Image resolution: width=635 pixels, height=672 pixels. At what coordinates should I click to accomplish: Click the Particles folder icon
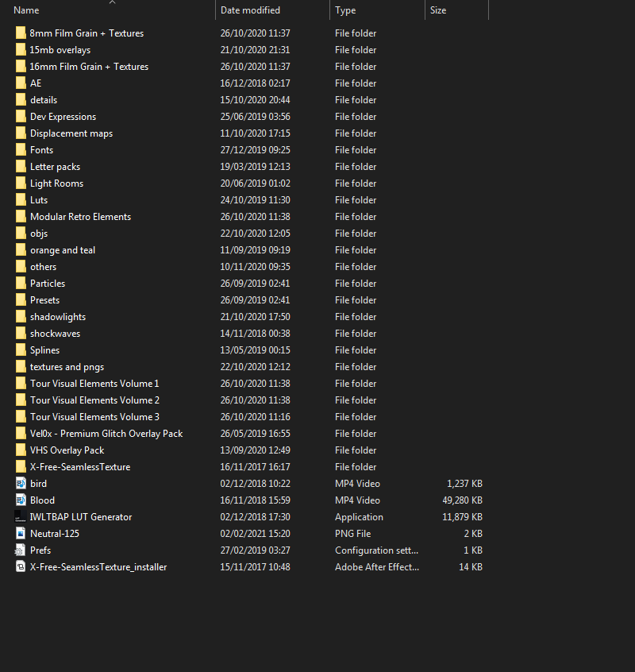21,284
